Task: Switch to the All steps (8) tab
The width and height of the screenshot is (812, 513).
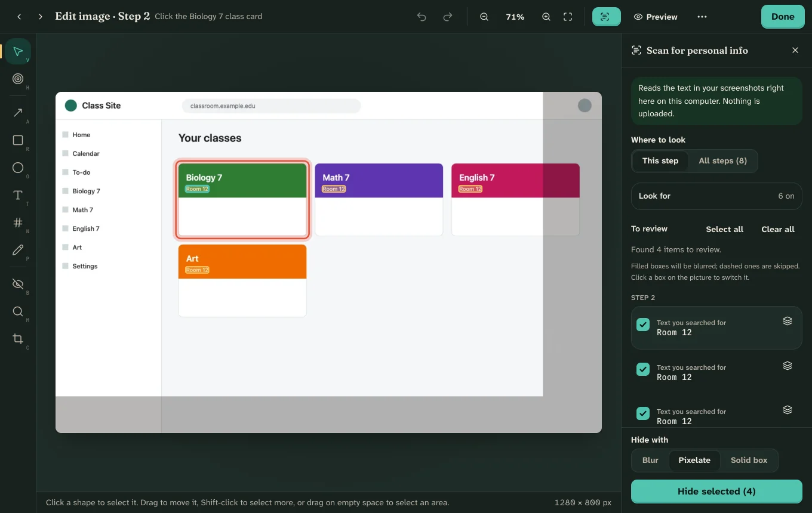Action: (722, 160)
